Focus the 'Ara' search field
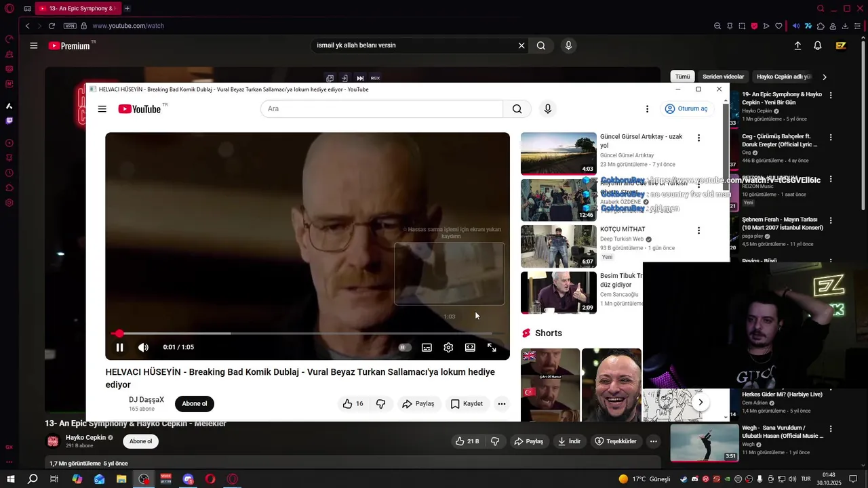 pos(382,109)
